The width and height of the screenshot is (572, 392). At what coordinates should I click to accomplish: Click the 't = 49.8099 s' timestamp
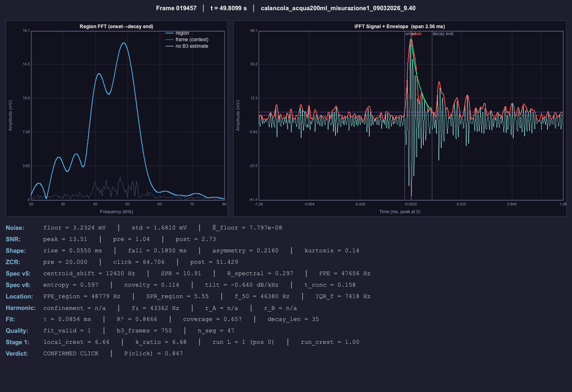coord(228,8)
